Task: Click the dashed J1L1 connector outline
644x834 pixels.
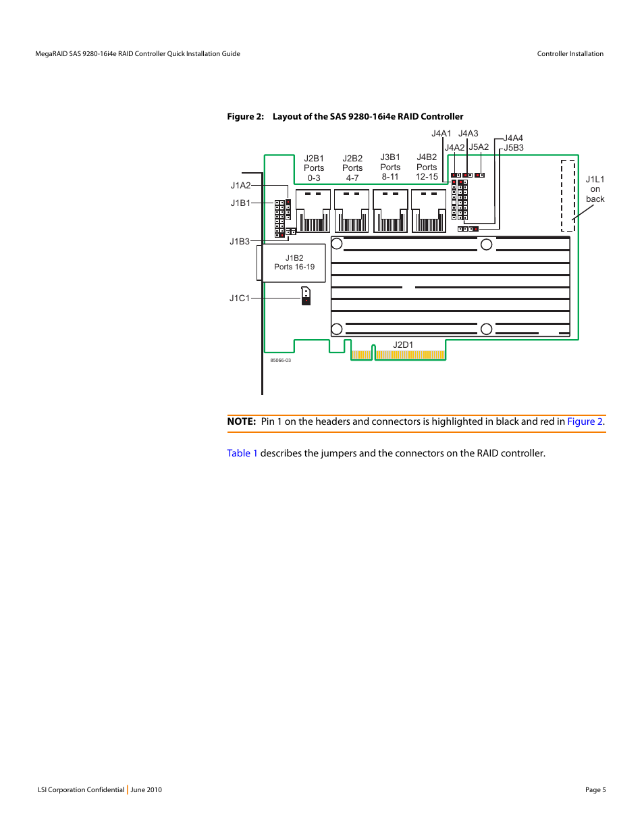Action: coord(568,196)
